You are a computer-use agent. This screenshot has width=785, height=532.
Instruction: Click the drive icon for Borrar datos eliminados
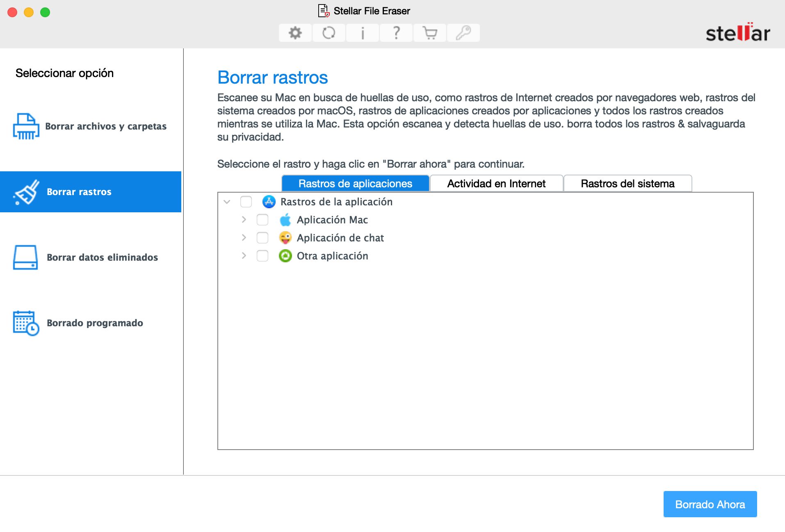25,257
